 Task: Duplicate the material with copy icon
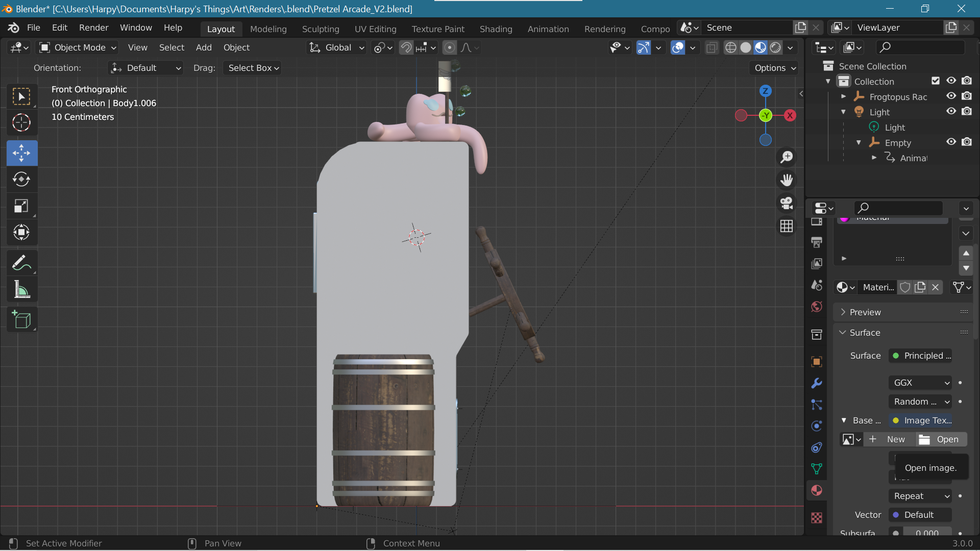coord(920,287)
